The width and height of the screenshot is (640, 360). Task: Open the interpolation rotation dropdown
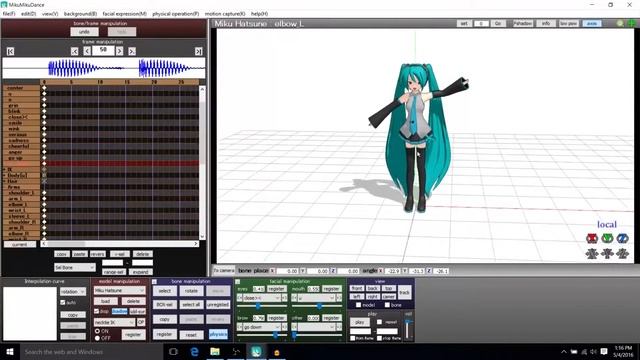73,291
